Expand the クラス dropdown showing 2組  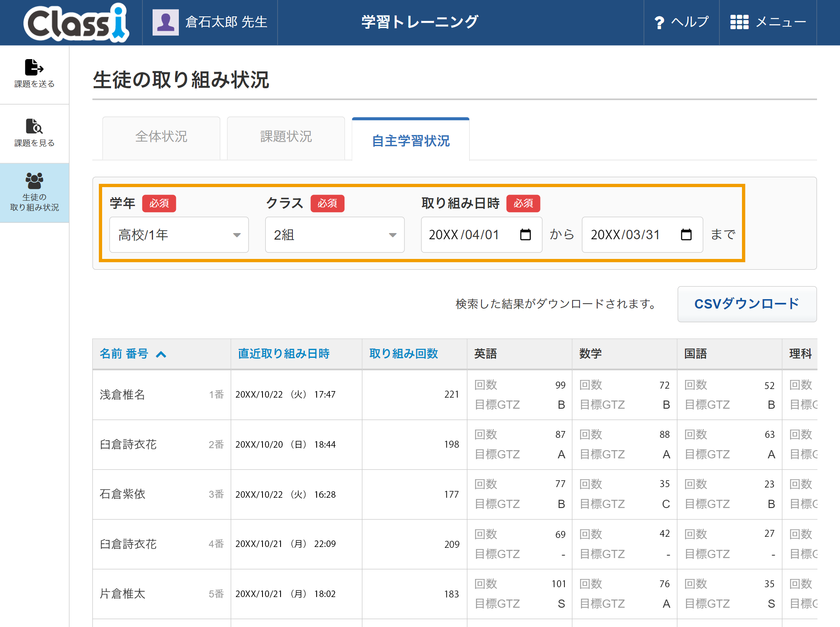point(335,235)
